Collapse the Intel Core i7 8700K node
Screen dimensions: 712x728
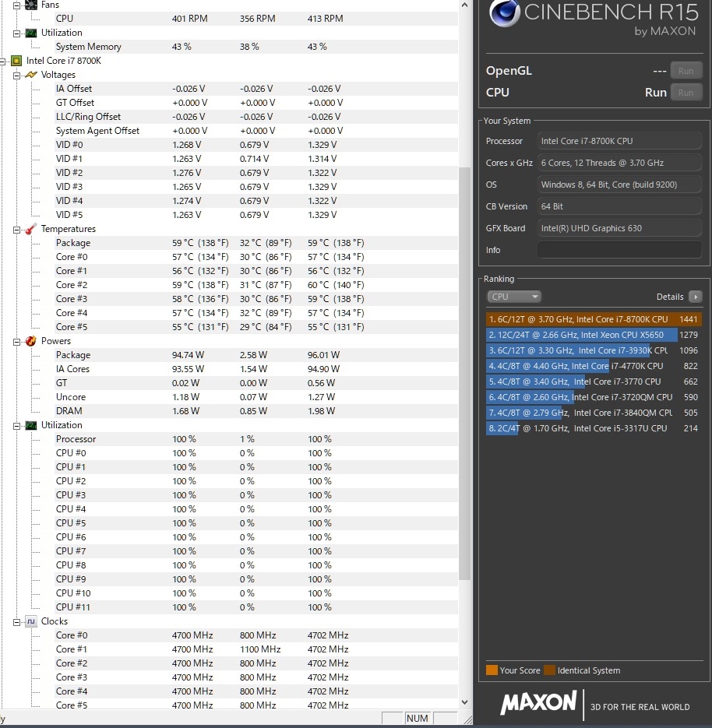coord(2,62)
